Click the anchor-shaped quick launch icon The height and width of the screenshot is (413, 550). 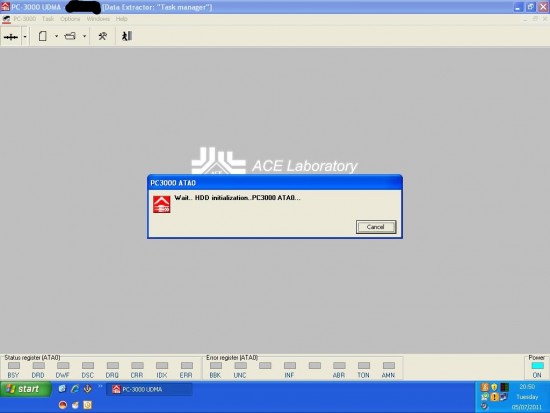click(88, 389)
